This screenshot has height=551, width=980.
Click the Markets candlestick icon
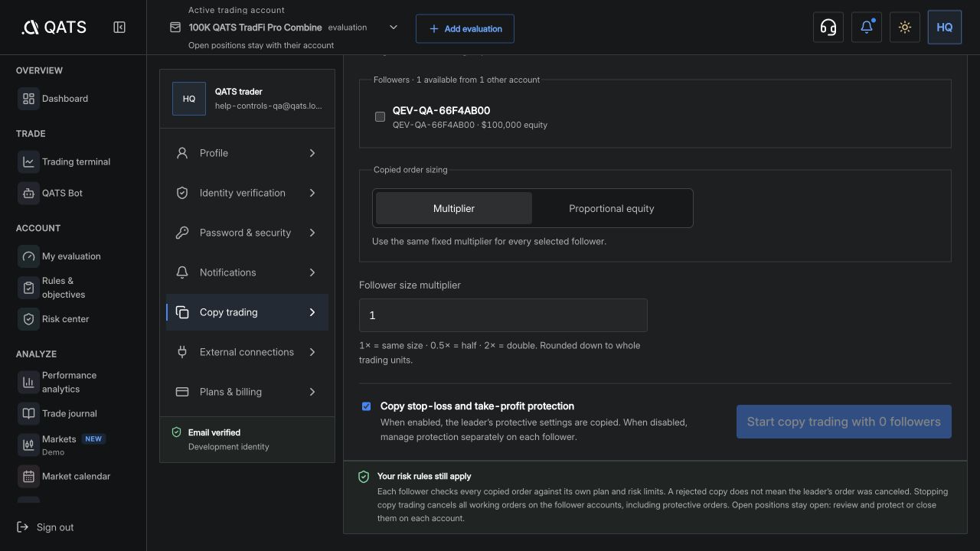(28, 445)
